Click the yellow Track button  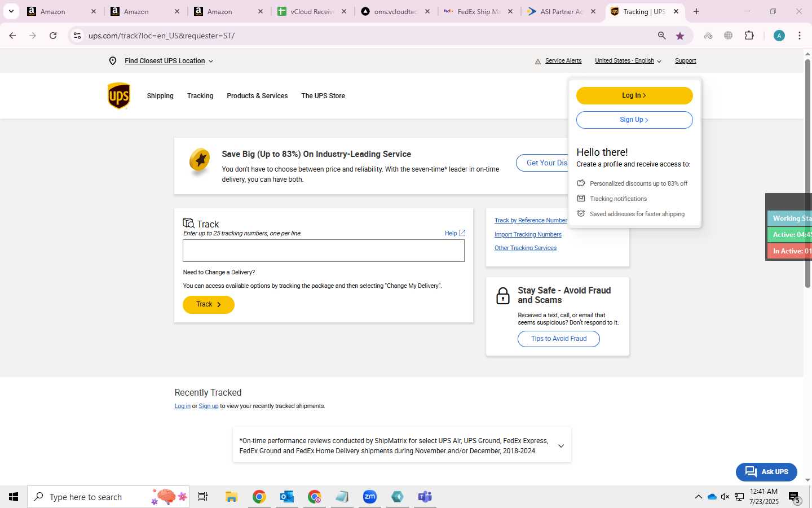[x=209, y=305]
